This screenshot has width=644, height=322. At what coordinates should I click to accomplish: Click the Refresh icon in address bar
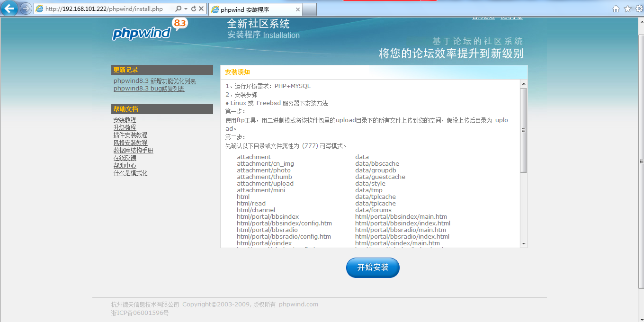(x=193, y=9)
